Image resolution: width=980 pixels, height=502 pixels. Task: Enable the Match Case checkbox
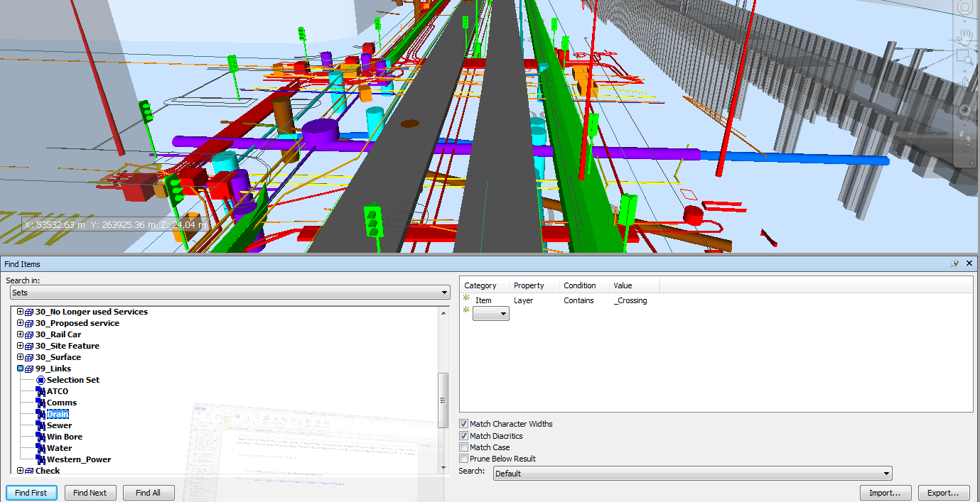[464, 447]
